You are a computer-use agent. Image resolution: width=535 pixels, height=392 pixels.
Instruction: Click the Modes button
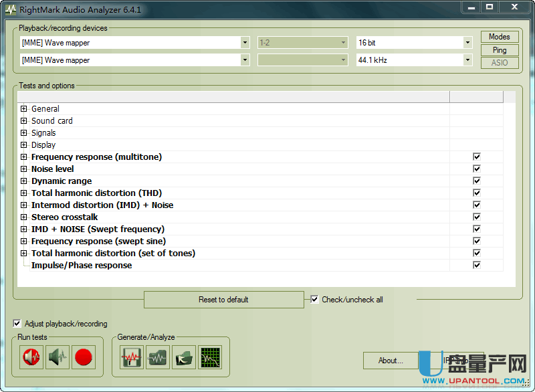500,37
